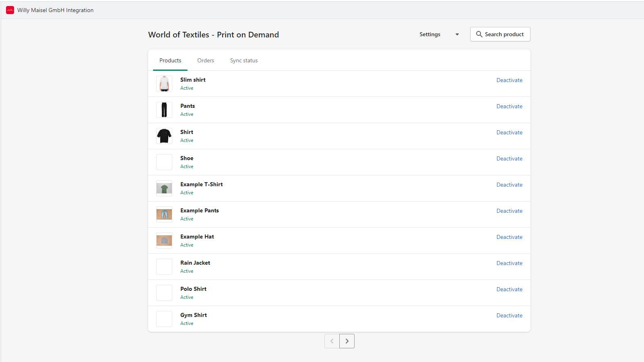This screenshot has height=362, width=644.
Task: Click the Example Pants product image
Action: click(x=164, y=214)
